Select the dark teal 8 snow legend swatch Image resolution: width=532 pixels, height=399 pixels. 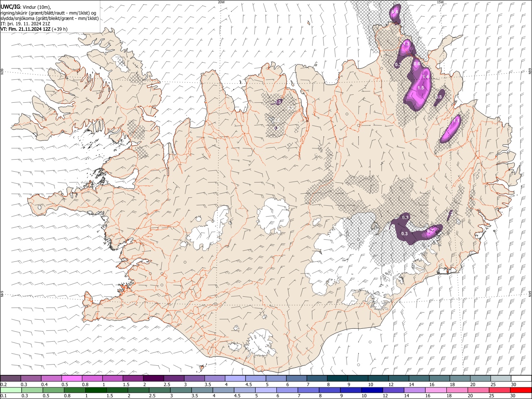tap(337, 379)
